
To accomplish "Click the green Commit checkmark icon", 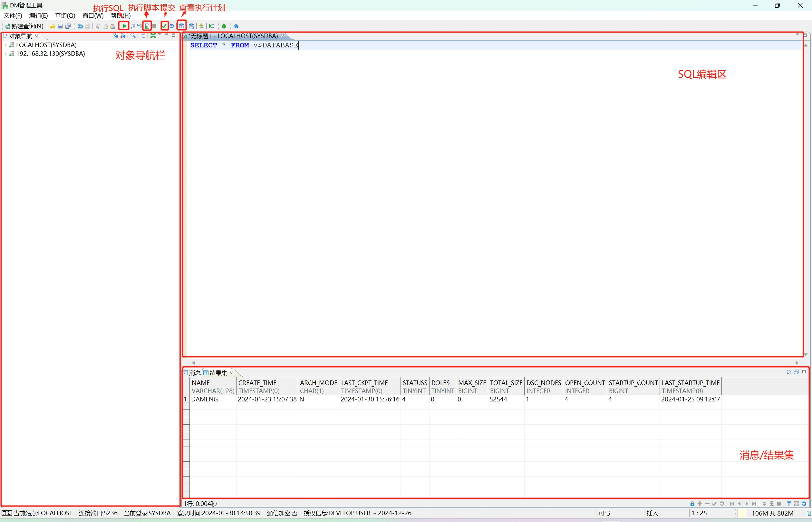I will [x=164, y=26].
